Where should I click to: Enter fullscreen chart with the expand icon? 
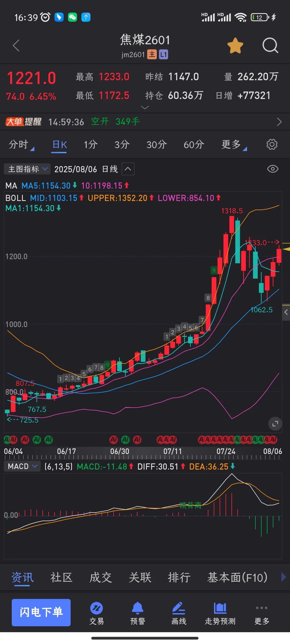point(275,424)
